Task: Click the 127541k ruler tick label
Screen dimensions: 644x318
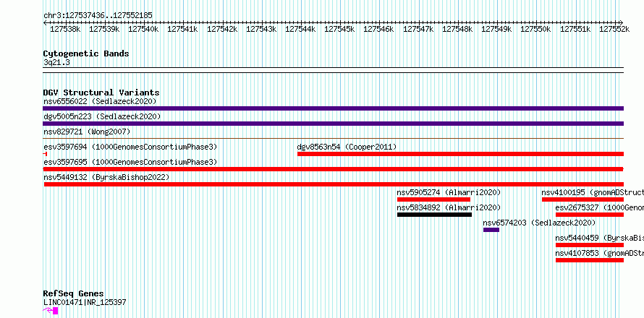Action: point(183,29)
